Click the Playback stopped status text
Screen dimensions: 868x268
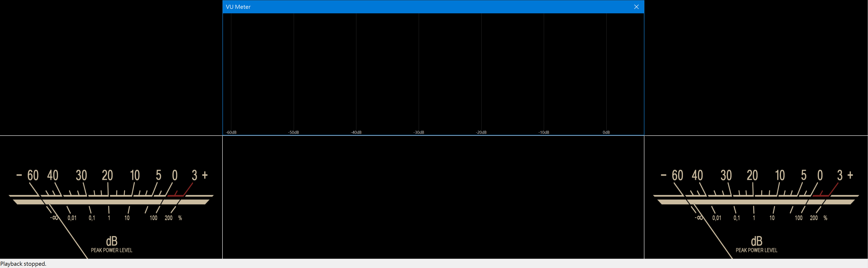[23, 264]
